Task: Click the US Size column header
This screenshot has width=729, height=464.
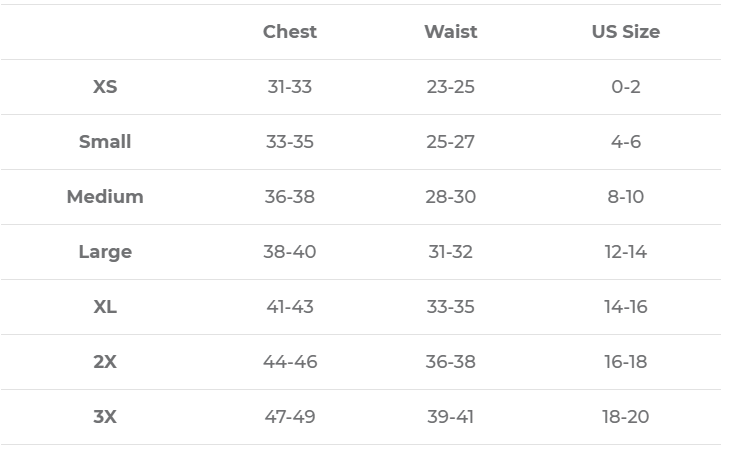Action: [x=625, y=32]
